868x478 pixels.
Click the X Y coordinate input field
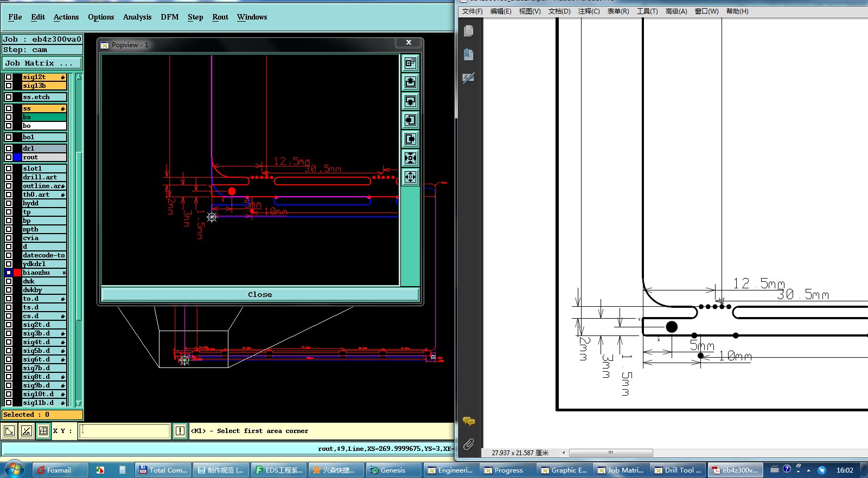click(125, 431)
